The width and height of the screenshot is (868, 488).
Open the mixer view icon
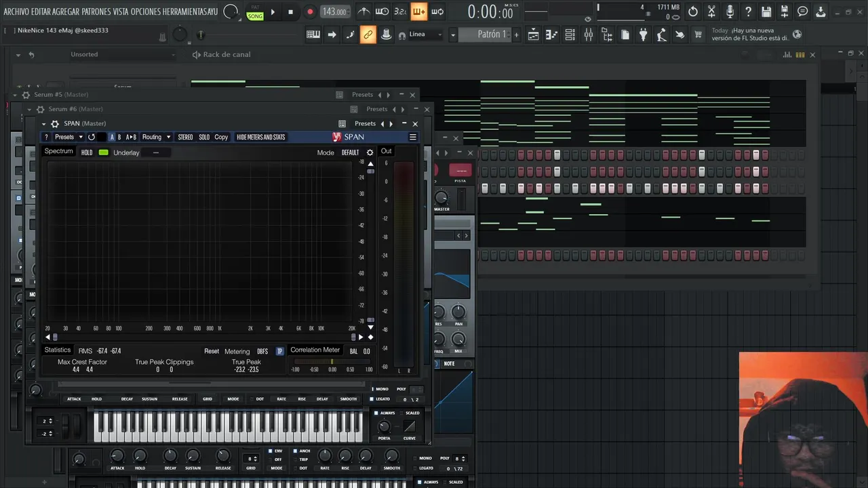click(x=589, y=35)
